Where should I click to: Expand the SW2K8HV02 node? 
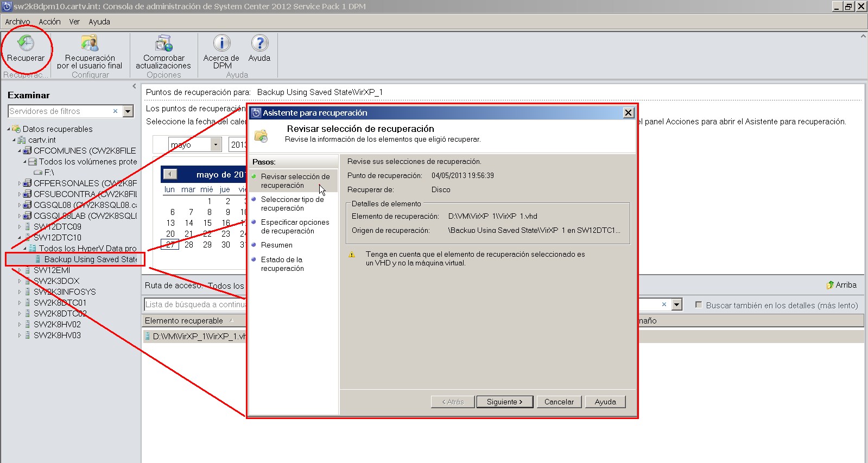tap(20, 325)
